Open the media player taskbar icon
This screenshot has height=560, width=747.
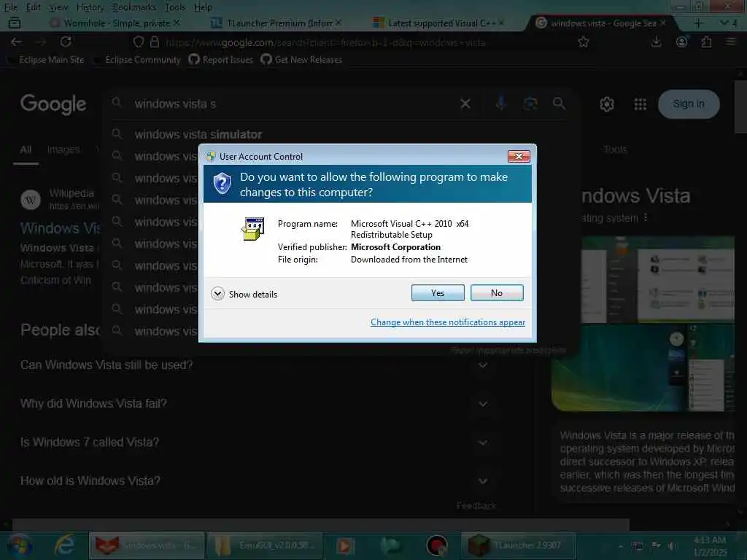click(345, 545)
